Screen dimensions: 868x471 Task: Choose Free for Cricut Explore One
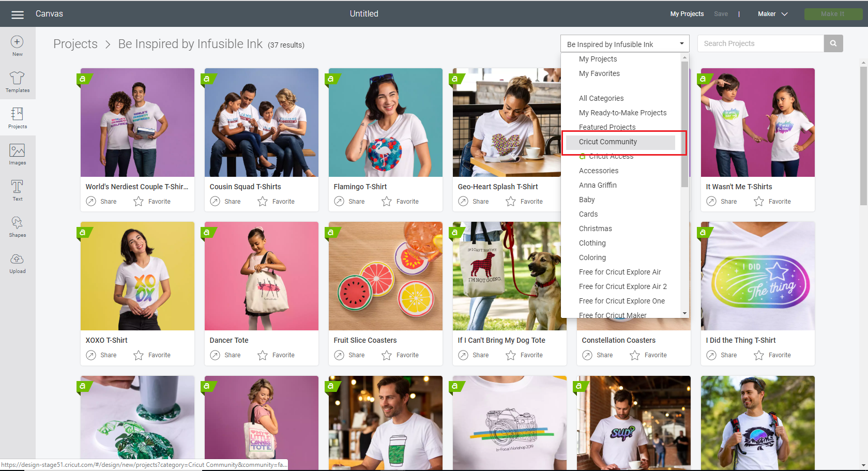click(x=622, y=301)
